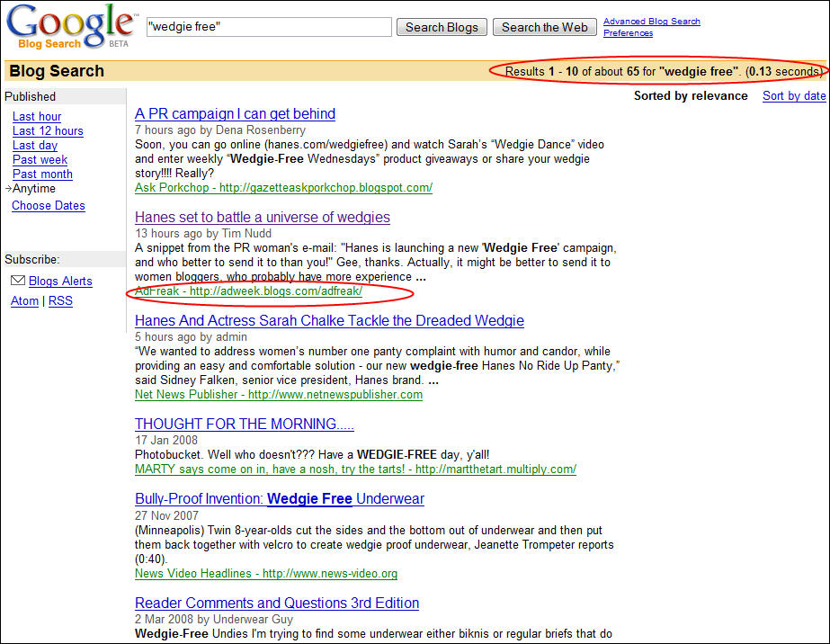Filter results to Past week

[40, 159]
